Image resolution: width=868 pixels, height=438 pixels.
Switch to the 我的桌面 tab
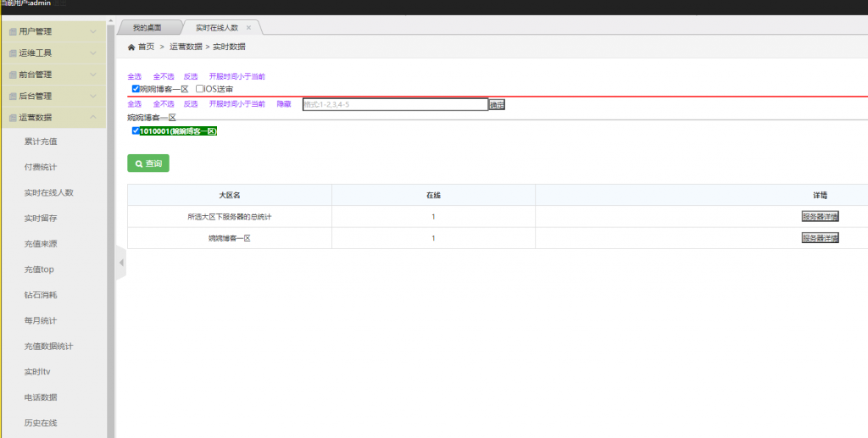click(x=146, y=28)
